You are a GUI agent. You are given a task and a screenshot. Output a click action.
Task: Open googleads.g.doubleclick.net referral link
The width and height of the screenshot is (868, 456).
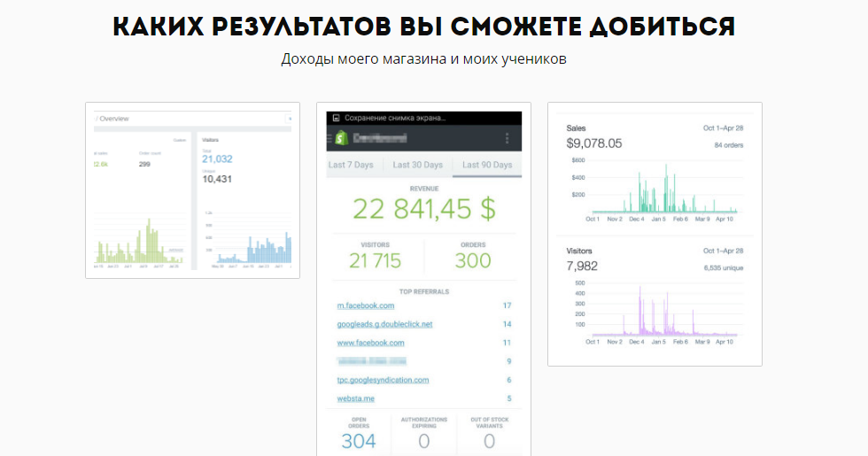(384, 324)
